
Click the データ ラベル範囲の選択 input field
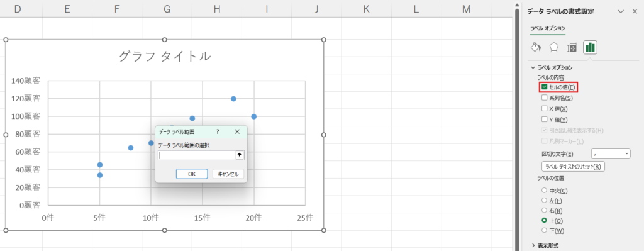[197, 155]
